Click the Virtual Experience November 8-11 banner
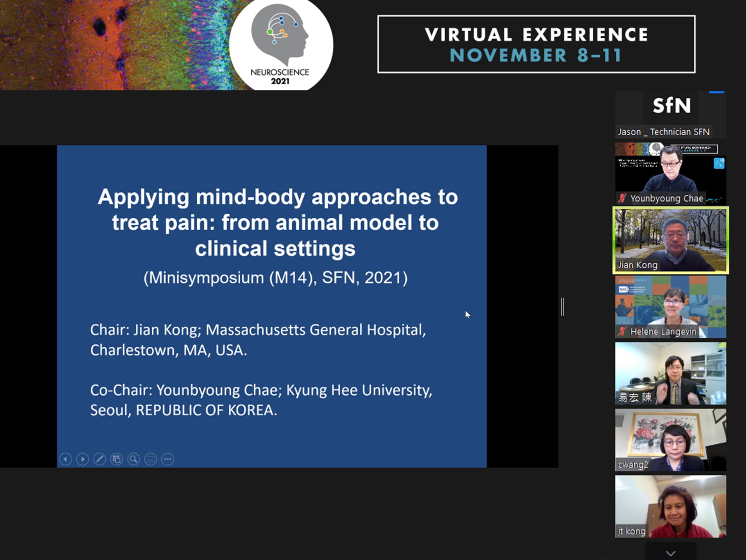Viewport: 747px width, 560px height. tap(536, 44)
